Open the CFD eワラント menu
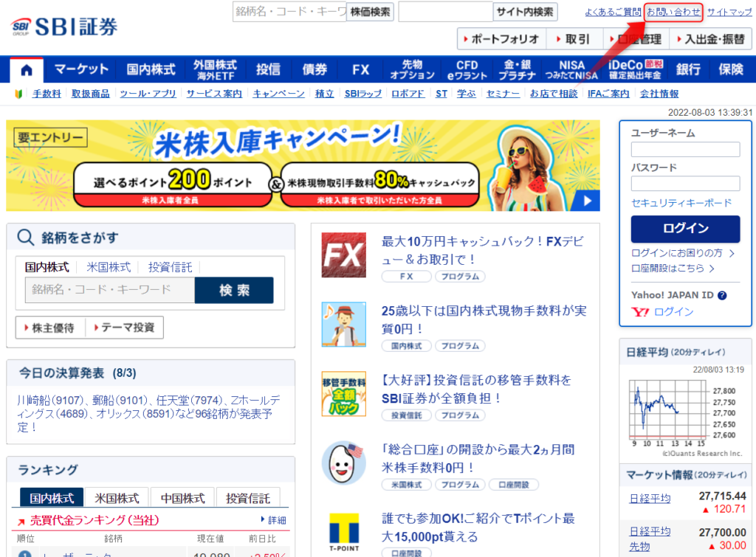 tap(467, 70)
